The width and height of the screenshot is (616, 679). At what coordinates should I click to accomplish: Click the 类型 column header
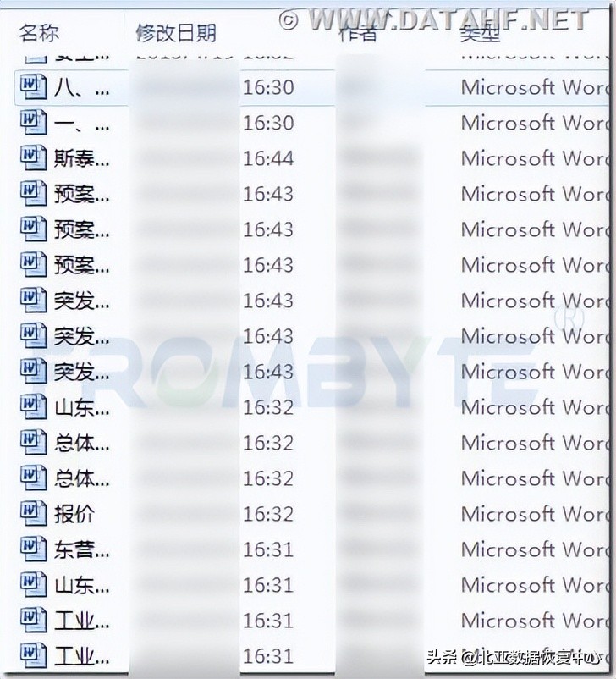[x=480, y=33]
